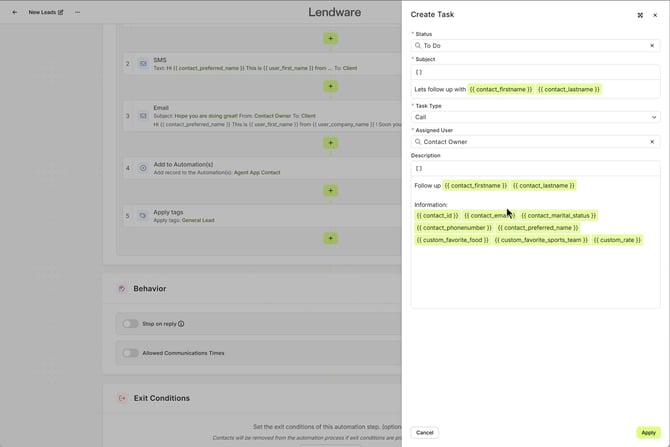670x447 pixels.
Task: Toggle the Stop on reply switch
Action: click(130, 324)
